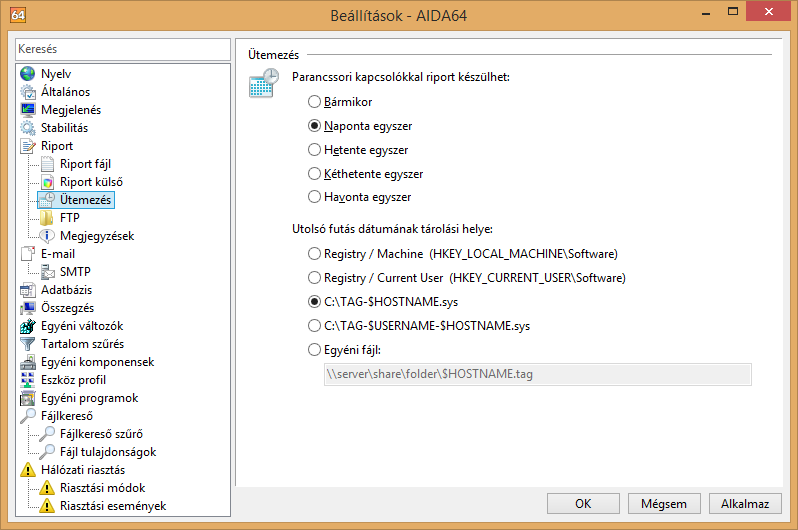Open the Nyelv settings page
This screenshot has width=798, height=530.
[x=56, y=74]
